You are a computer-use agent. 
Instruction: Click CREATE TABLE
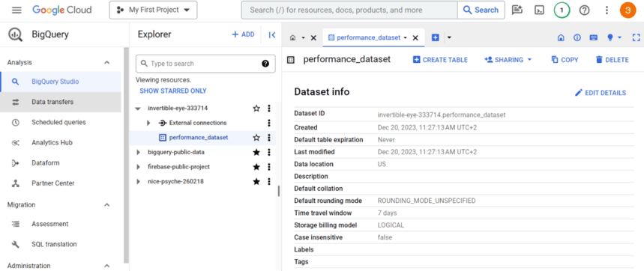click(440, 60)
